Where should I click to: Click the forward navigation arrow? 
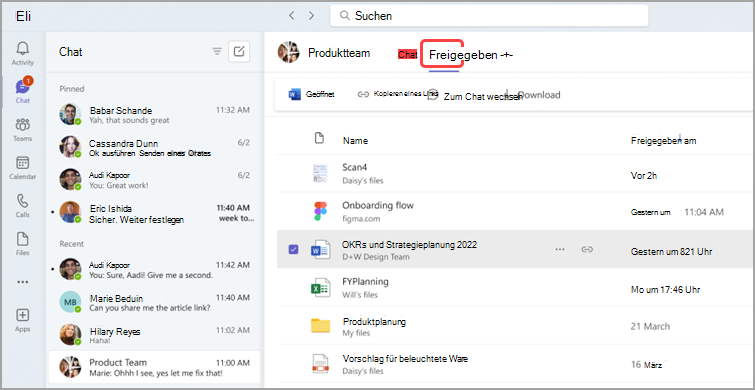(x=311, y=16)
